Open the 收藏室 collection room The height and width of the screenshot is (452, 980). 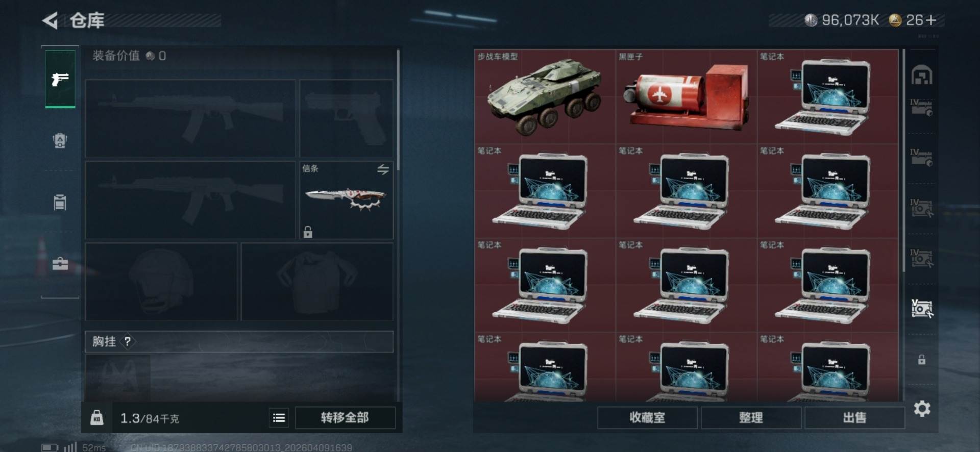[647, 418]
